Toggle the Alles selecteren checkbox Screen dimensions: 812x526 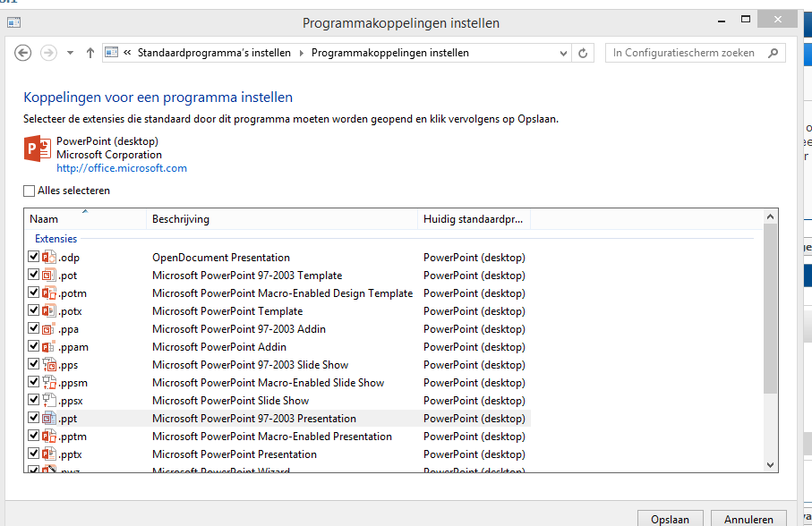point(29,191)
